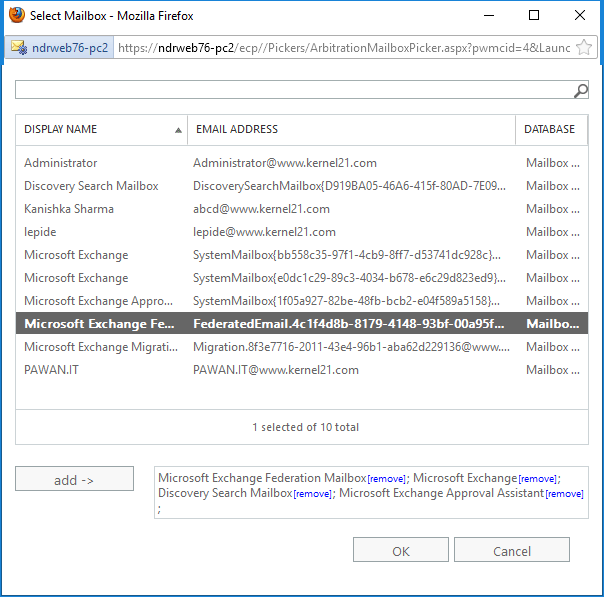Confirm selection with OK button
604x597 pixels.
(401, 550)
